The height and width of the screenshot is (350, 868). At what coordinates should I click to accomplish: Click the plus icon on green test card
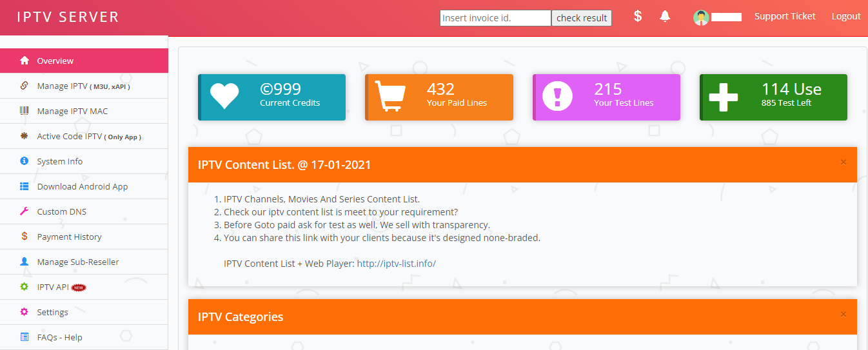pos(724,97)
